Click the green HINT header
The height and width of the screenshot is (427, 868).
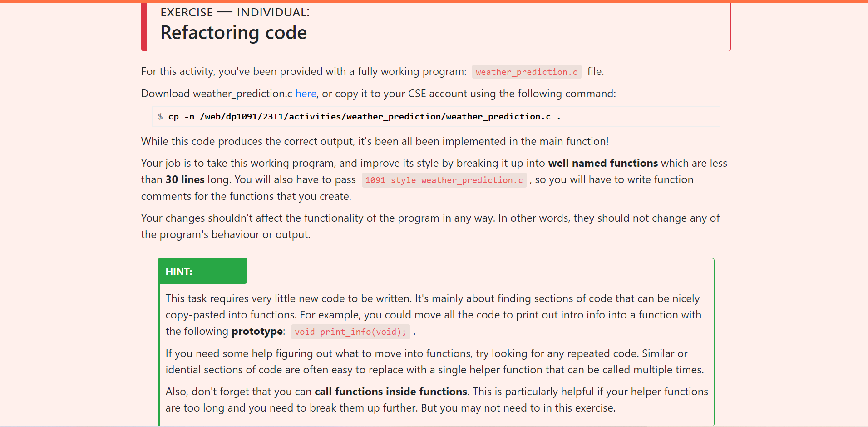coord(179,271)
